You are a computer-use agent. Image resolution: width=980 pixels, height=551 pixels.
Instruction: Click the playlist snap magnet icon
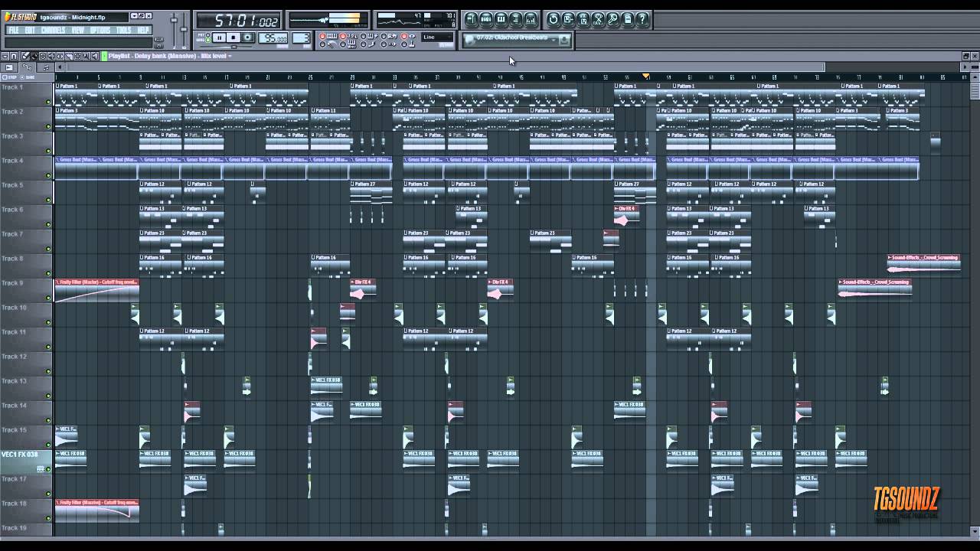coord(13,56)
